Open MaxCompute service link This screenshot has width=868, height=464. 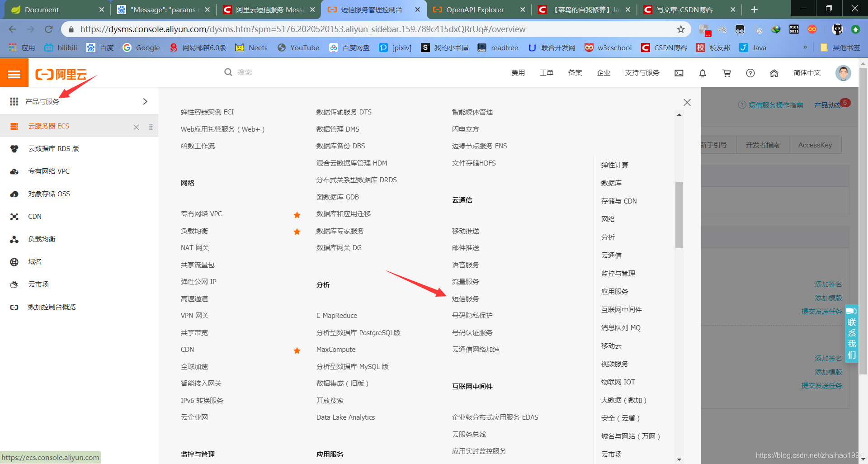(x=336, y=349)
